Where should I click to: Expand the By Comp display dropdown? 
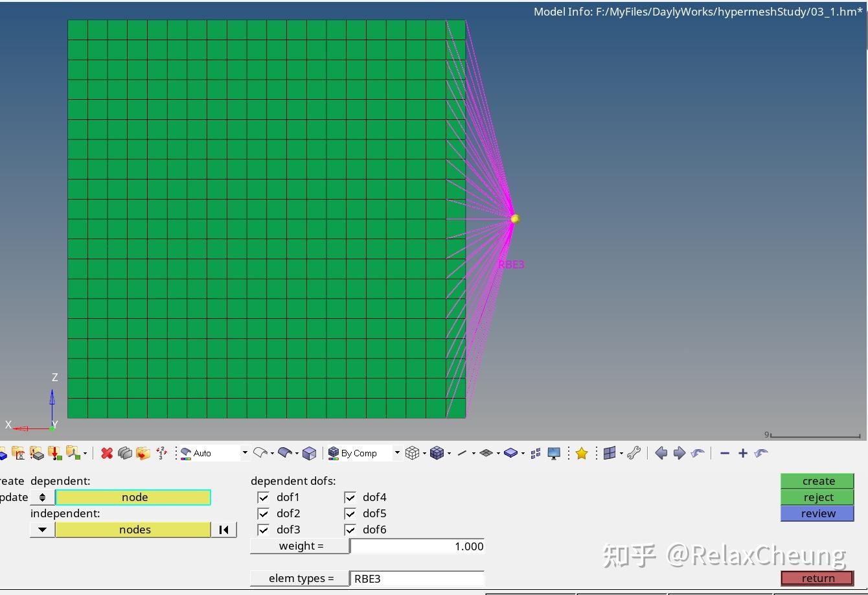396,452
